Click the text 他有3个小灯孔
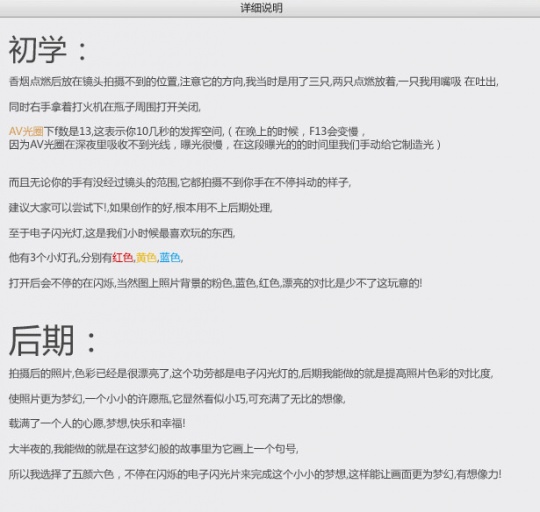 [44, 257]
